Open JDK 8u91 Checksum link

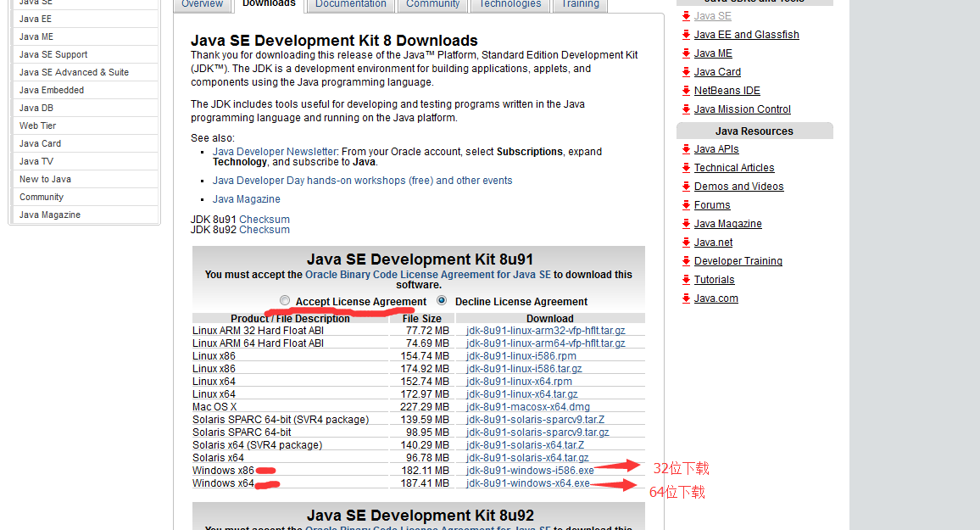pyautogui.click(x=264, y=220)
